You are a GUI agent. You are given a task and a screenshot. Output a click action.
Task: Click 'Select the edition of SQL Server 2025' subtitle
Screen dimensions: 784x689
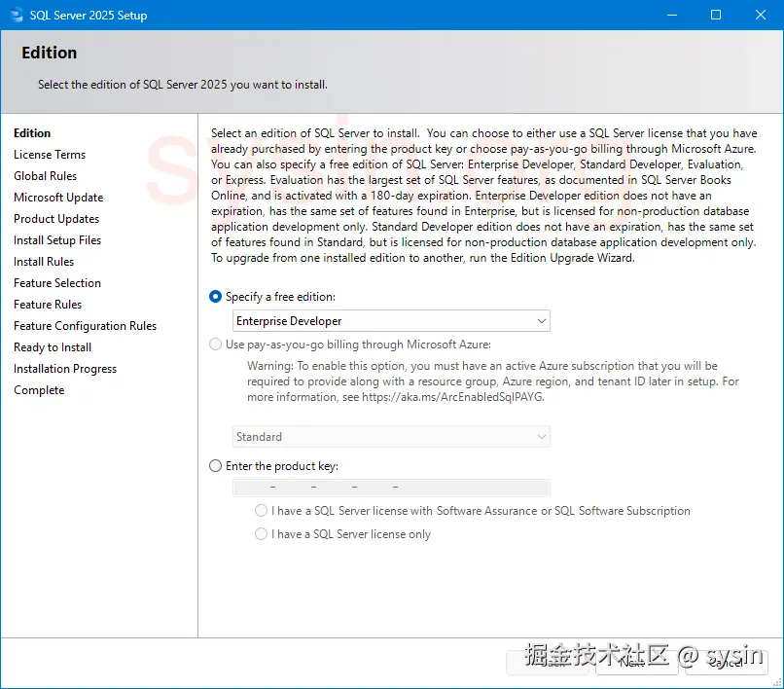click(183, 85)
